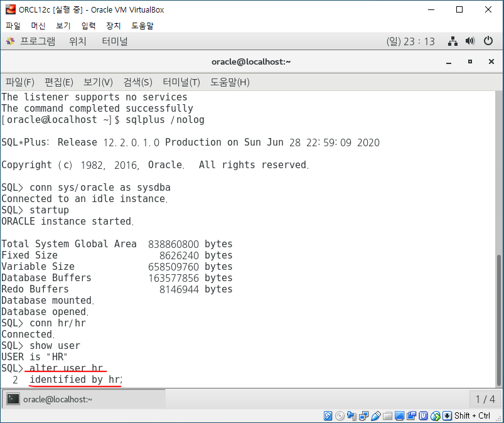Open the guest network connection icon
This screenshot has height=423, width=504.
[x=453, y=41]
